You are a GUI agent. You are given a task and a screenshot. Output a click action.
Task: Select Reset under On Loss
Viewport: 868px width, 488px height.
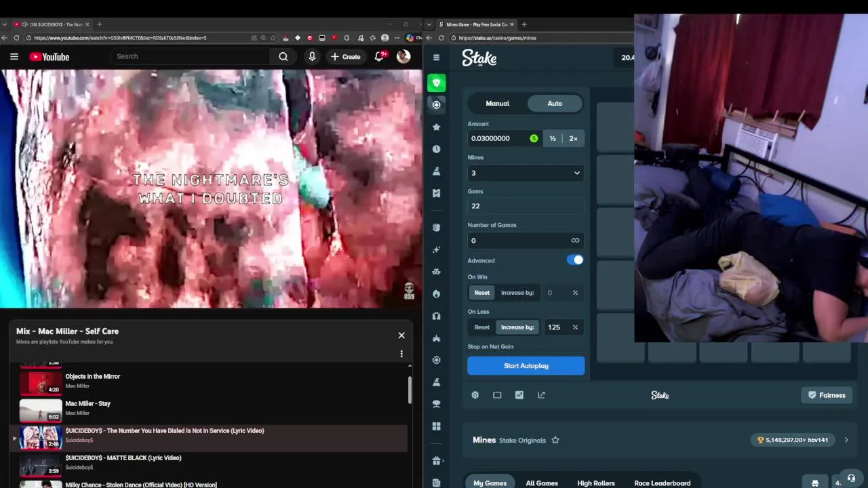click(x=481, y=327)
